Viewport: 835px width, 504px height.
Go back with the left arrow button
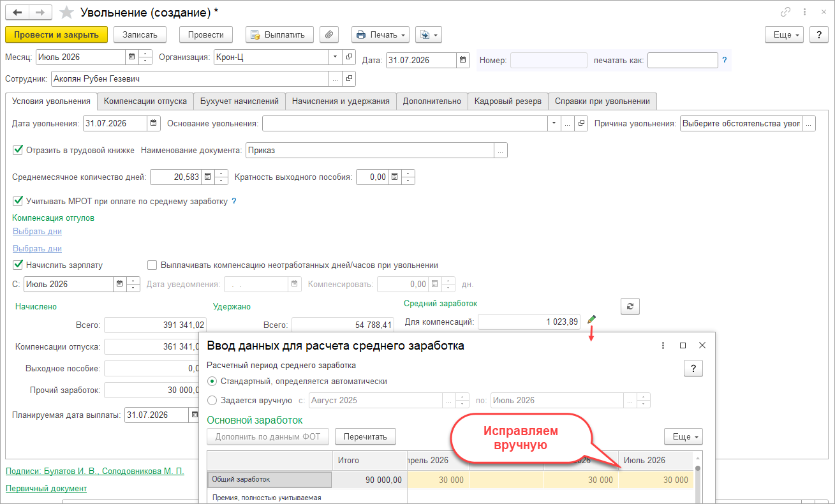(17, 12)
